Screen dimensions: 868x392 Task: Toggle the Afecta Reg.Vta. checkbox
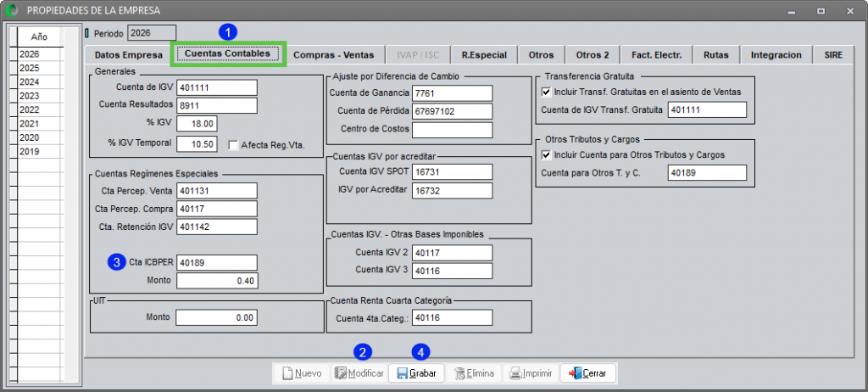(233, 145)
